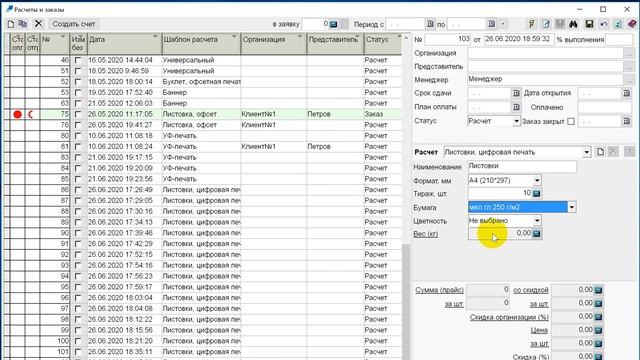Open the Заказ закрыт date calendar icon
The image size is (640, 360).
coord(627,121)
